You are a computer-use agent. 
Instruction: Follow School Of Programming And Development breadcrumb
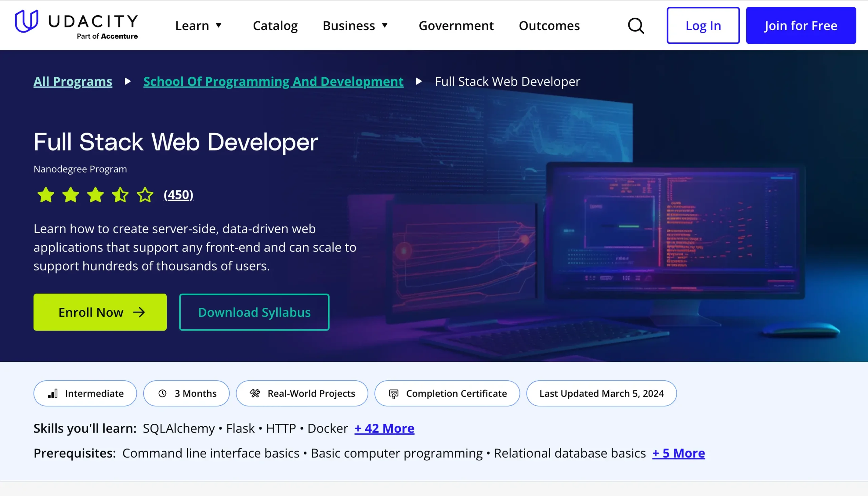pos(273,81)
